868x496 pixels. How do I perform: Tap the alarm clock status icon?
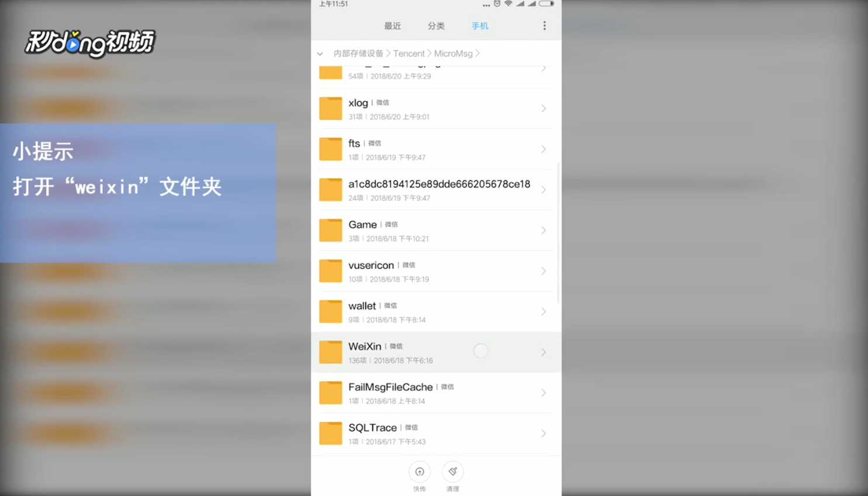[x=497, y=4]
